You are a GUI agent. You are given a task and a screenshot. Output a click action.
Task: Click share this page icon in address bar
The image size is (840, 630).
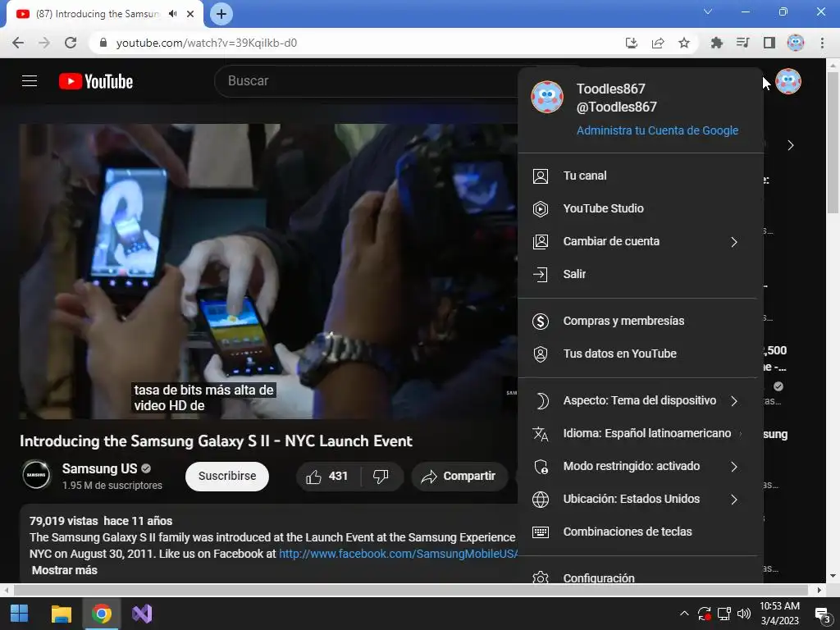click(658, 43)
